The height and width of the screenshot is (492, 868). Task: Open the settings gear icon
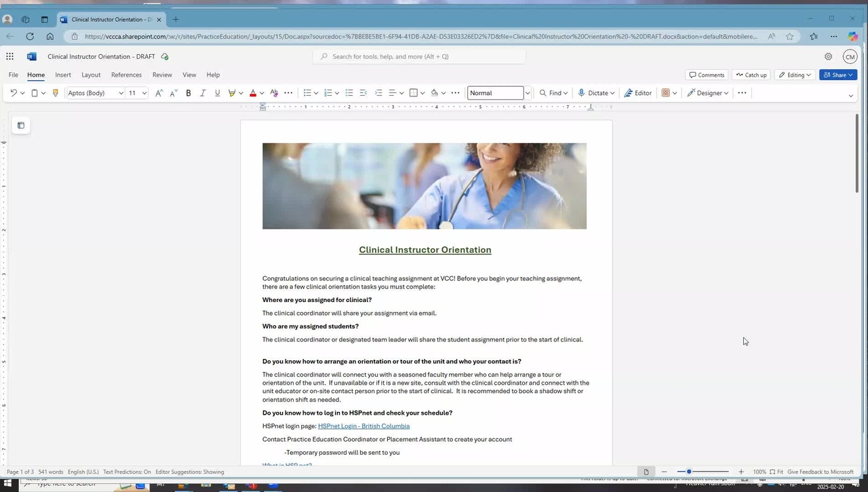828,56
